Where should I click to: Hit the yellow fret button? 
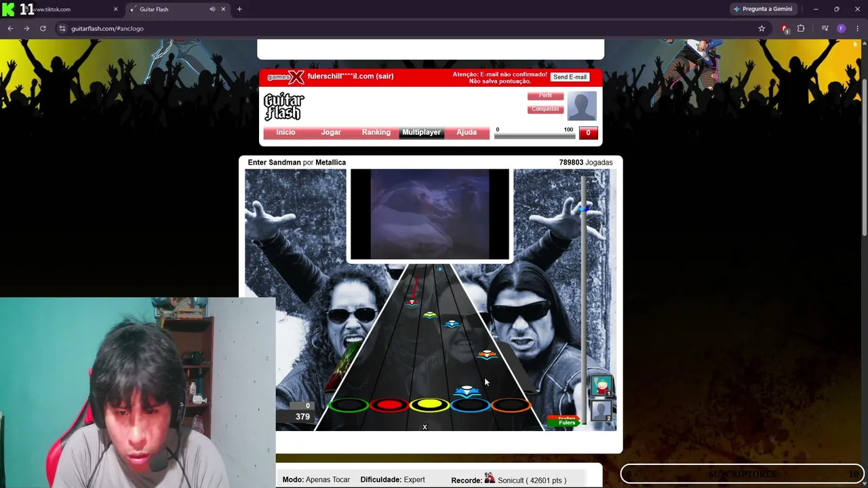coord(430,405)
